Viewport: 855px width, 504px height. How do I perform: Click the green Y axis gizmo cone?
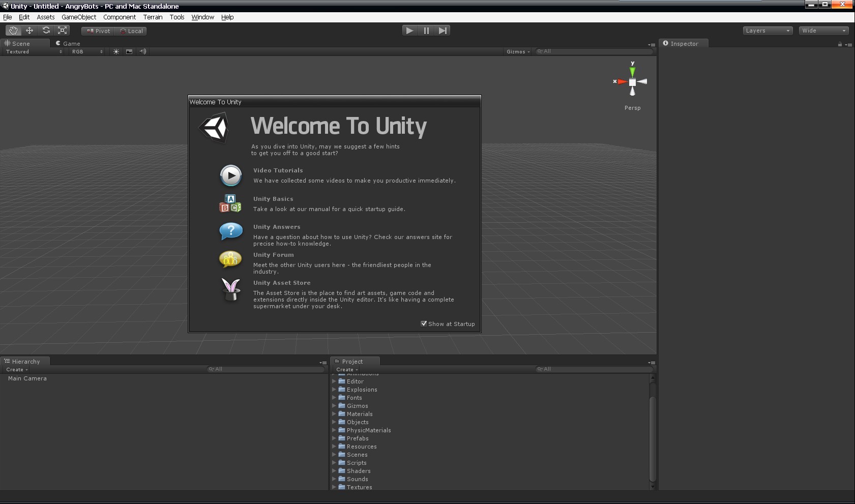click(632, 71)
